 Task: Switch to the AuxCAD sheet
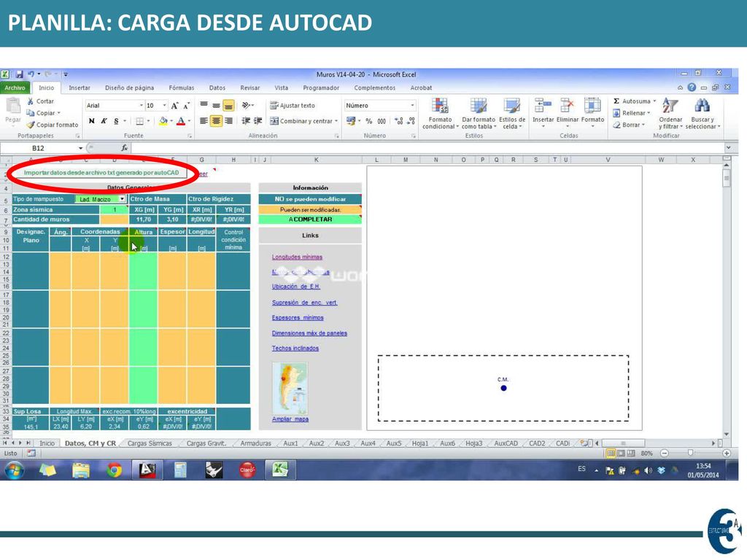[x=506, y=443]
